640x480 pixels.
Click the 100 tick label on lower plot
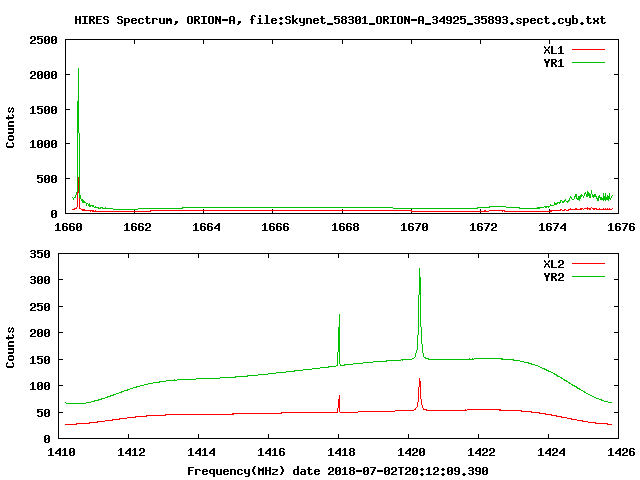[40, 386]
